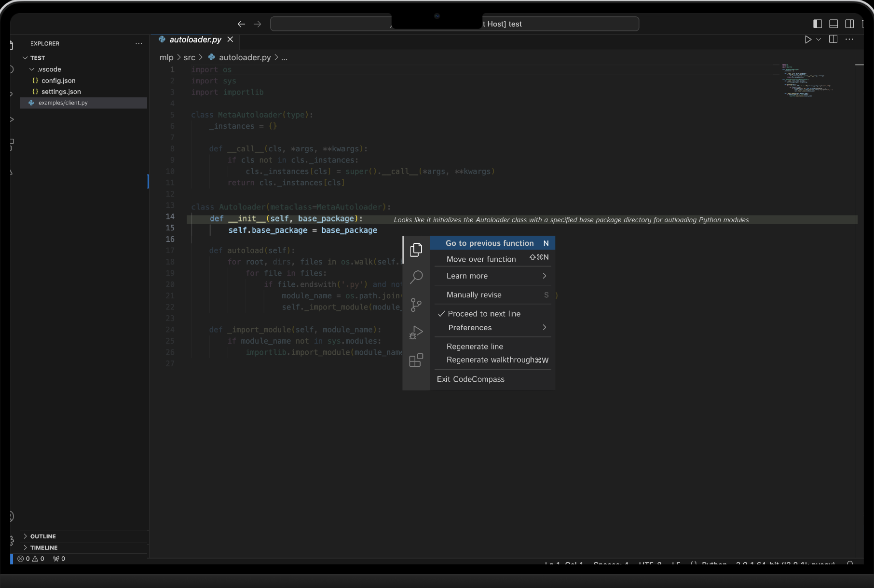This screenshot has width=874, height=588.
Task: Open the Run and Debug icon
Action: pos(416,333)
